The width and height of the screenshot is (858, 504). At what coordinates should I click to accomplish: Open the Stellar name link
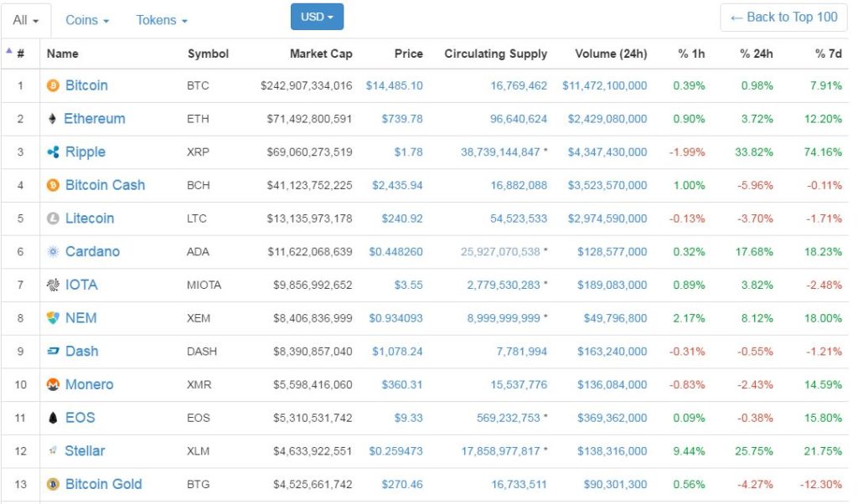[x=85, y=451]
